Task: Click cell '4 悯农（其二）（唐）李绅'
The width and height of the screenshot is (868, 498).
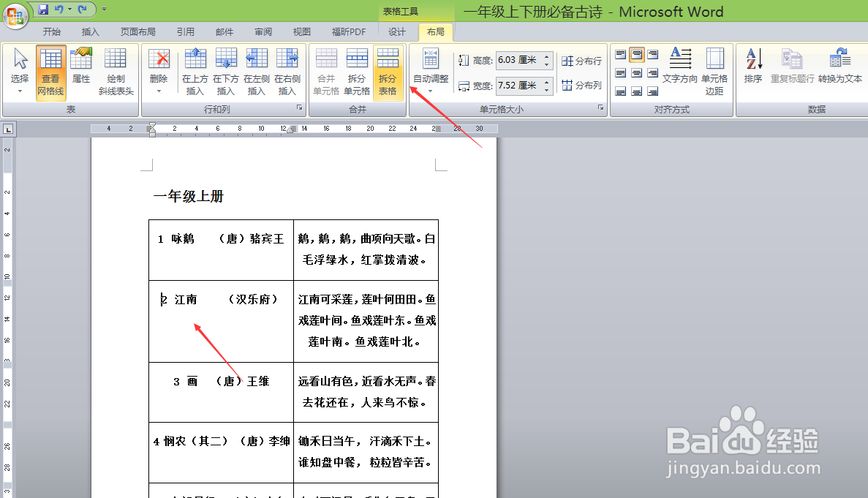Action: pos(221,453)
